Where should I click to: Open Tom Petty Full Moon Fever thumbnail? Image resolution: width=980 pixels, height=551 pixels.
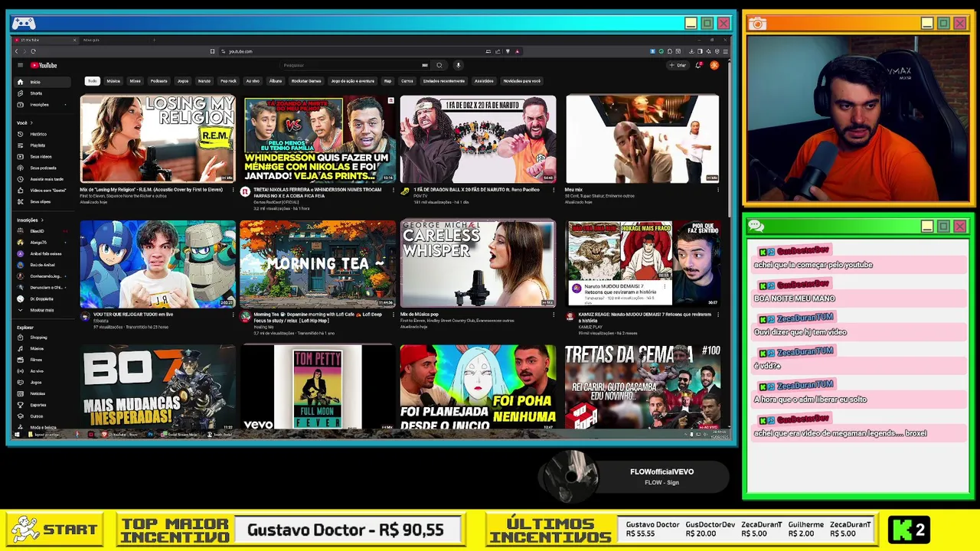pyautogui.click(x=318, y=387)
